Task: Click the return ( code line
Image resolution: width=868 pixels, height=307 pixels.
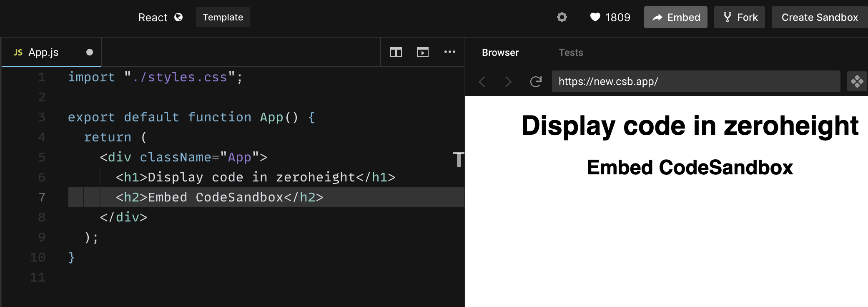Action: (115, 137)
